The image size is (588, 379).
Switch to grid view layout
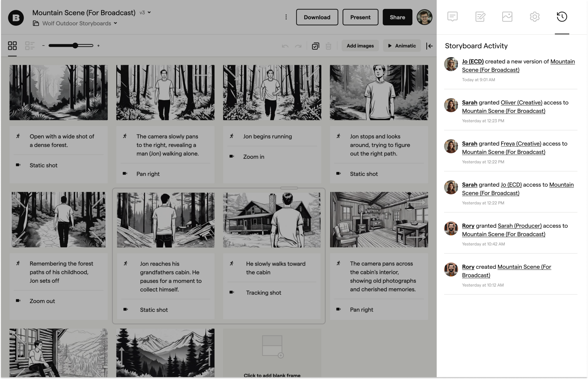(x=12, y=46)
